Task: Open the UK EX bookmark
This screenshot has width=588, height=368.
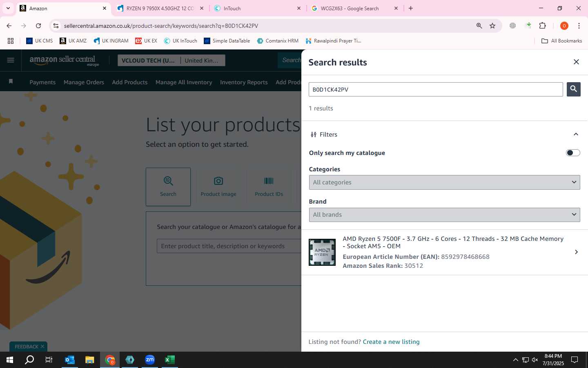Action: (x=146, y=41)
